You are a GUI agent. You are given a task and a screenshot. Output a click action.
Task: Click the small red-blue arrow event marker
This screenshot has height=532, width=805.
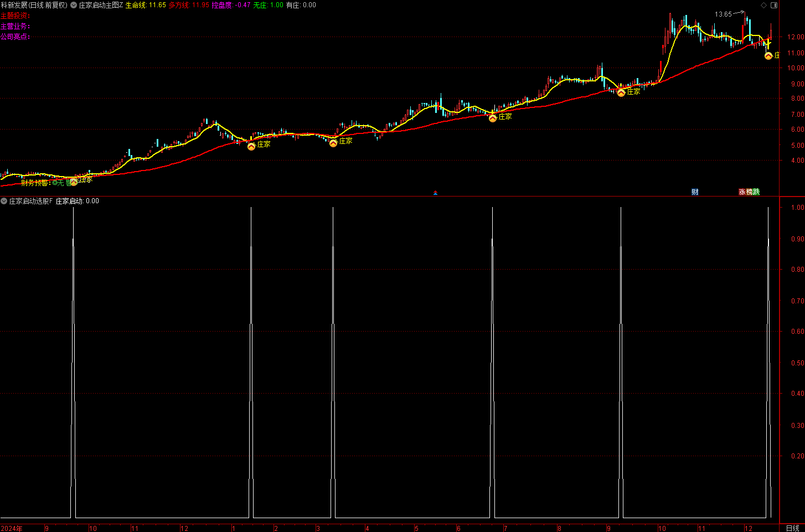point(436,193)
